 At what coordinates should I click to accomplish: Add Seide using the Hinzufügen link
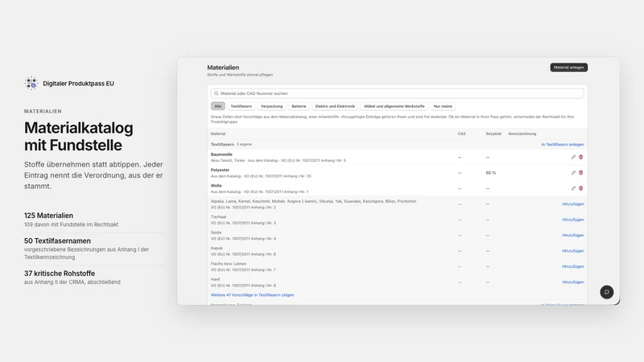573,235
